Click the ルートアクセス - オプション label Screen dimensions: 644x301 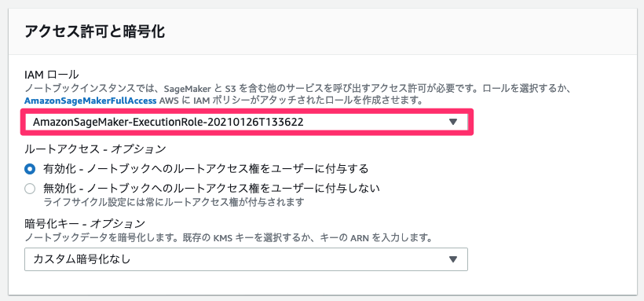point(95,149)
